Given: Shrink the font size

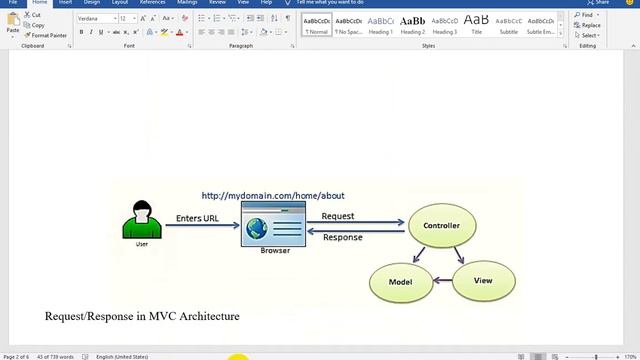Looking at the screenshot, I should pyautogui.click(x=153, y=18).
